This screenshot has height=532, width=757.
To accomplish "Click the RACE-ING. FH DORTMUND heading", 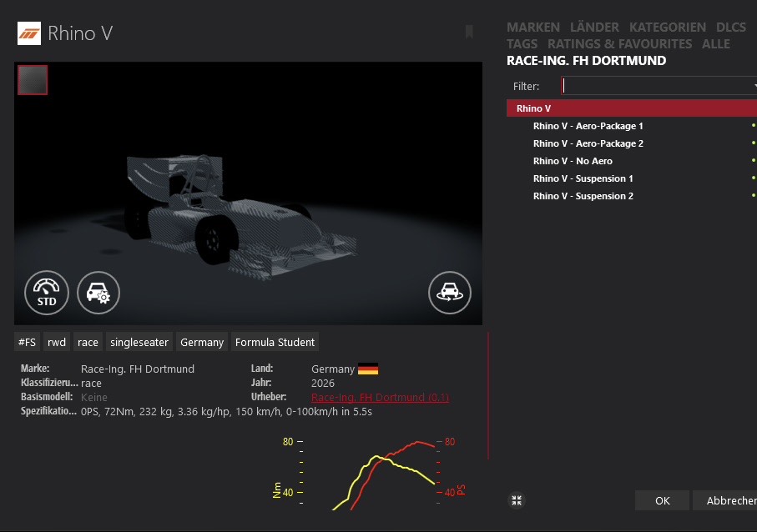I will [586, 61].
